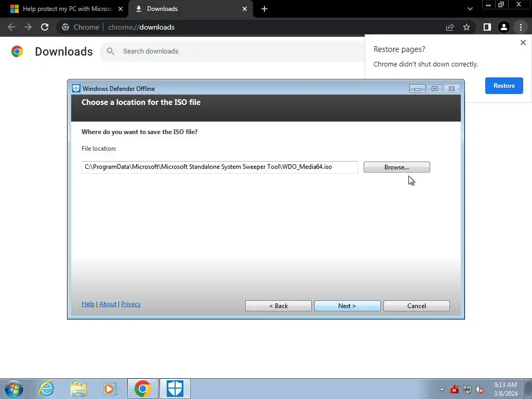The height and width of the screenshot is (399, 532).
Task: Click the search magnifier icon
Action: coord(110,51)
